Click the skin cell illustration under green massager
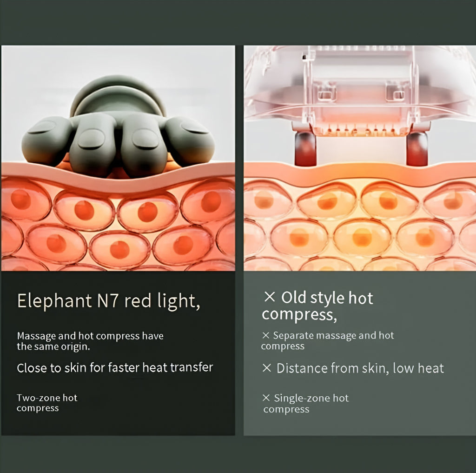 point(118,225)
